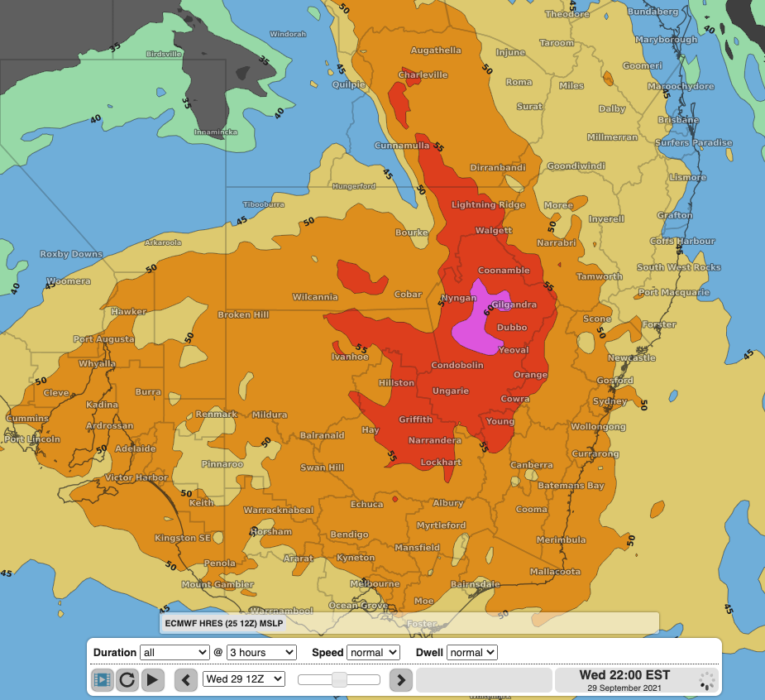Screen dimensions: 765x700
Task: Expand the Dwell dropdown
Action: 472,653
